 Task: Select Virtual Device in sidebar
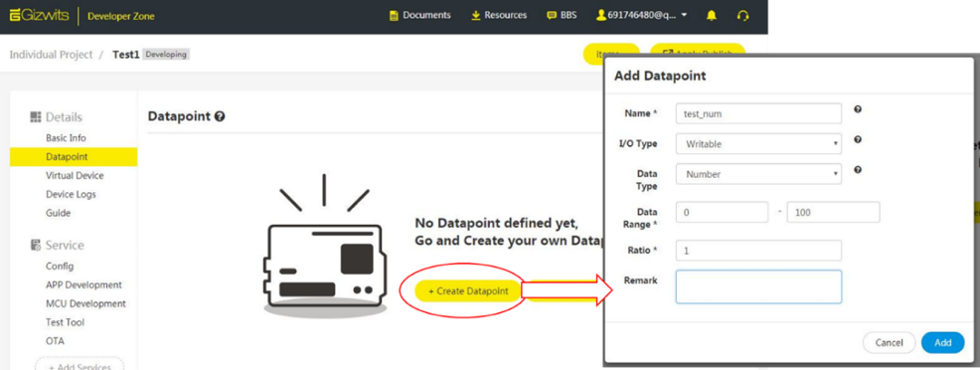tap(75, 176)
